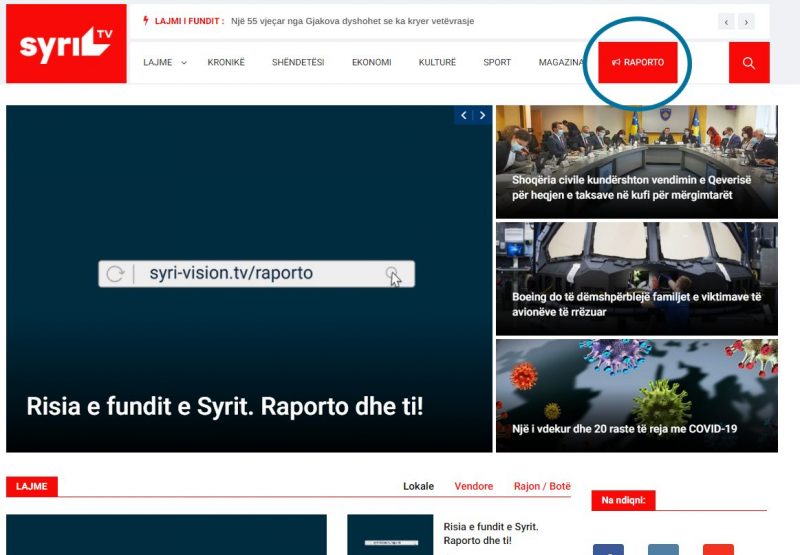This screenshot has height=555, width=800.
Task: Open headline 'Risia e fundit e Syrit' in slider
Action: tap(224, 407)
